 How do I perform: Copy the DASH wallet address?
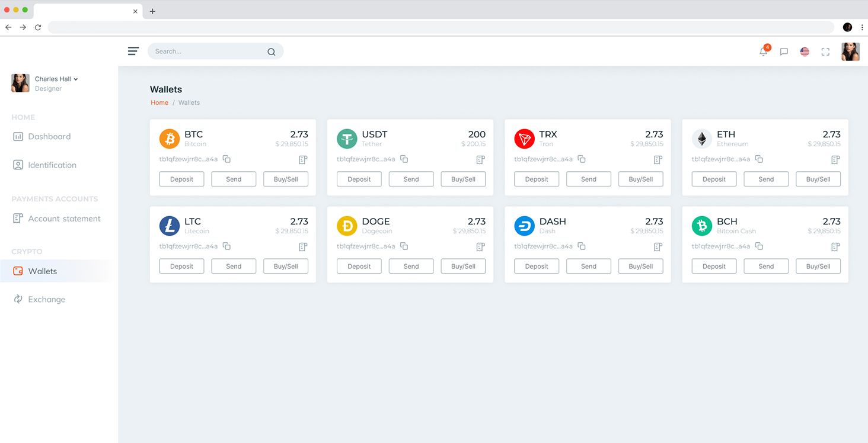click(582, 246)
